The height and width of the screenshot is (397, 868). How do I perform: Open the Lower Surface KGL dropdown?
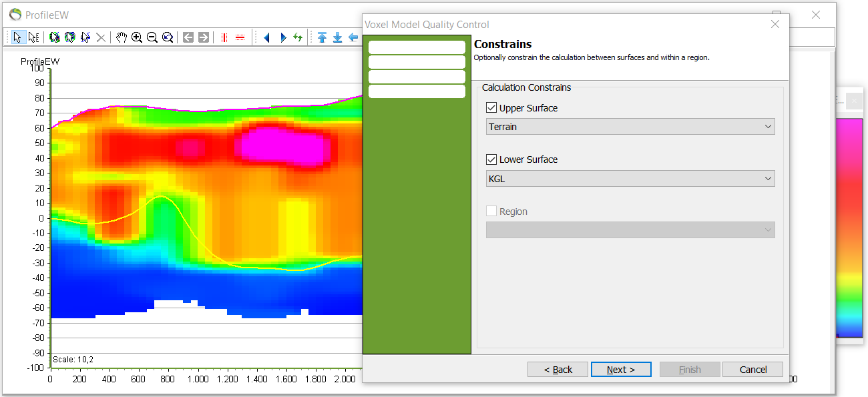[x=630, y=178]
